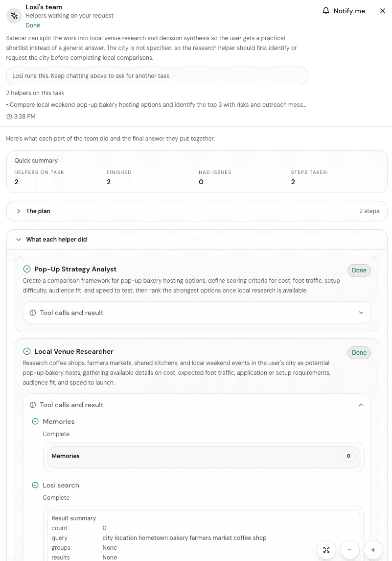
Task: Click the 'groups' field in Result summary
Action: (x=61, y=548)
